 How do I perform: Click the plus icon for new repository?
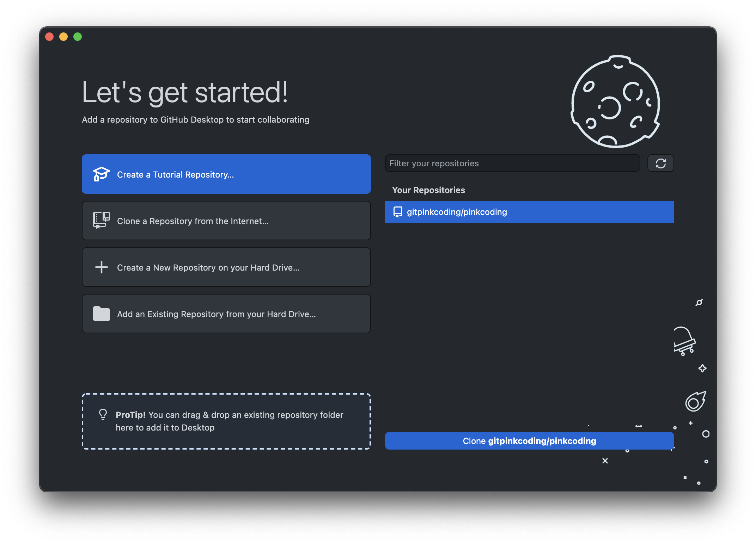(x=101, y=267)
